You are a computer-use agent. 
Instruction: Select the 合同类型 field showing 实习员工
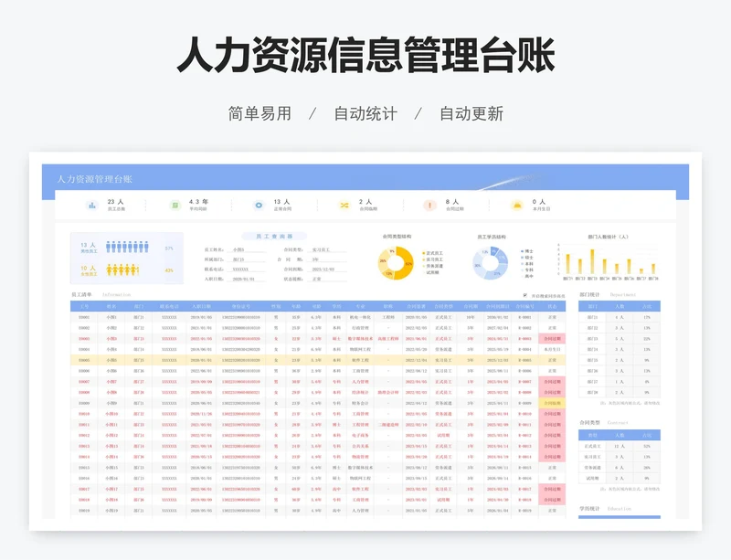[329, 250]
